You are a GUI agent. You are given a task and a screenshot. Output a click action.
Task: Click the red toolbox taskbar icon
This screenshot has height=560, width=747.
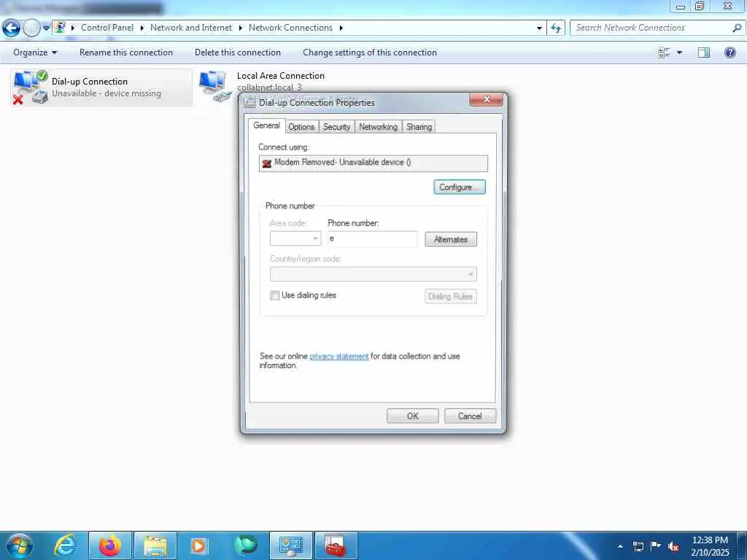tap(336, 545)
